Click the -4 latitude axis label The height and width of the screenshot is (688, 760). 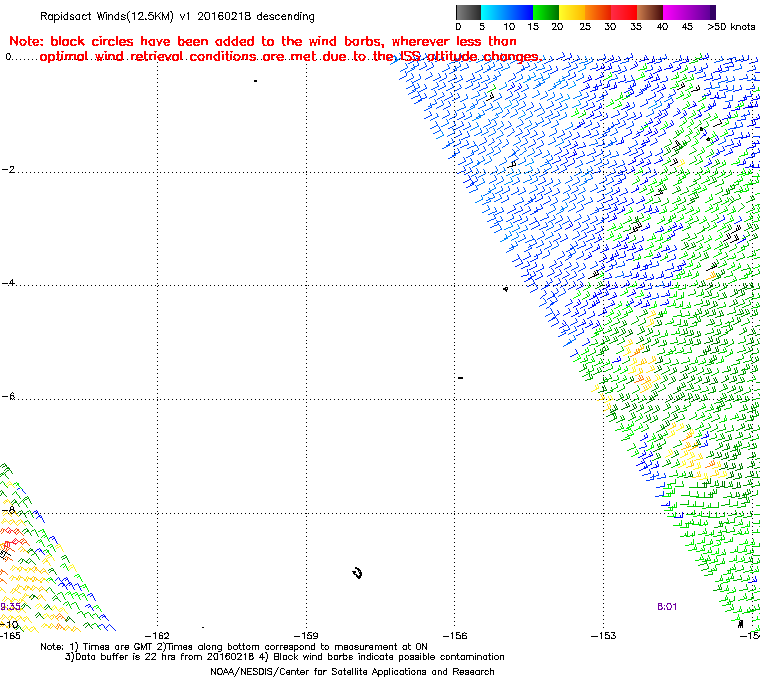(8, 283)
